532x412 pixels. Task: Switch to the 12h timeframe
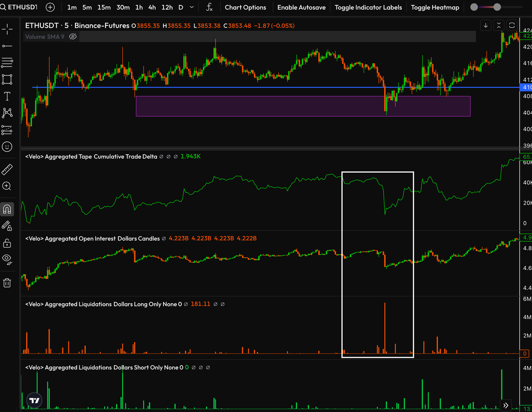167,7
